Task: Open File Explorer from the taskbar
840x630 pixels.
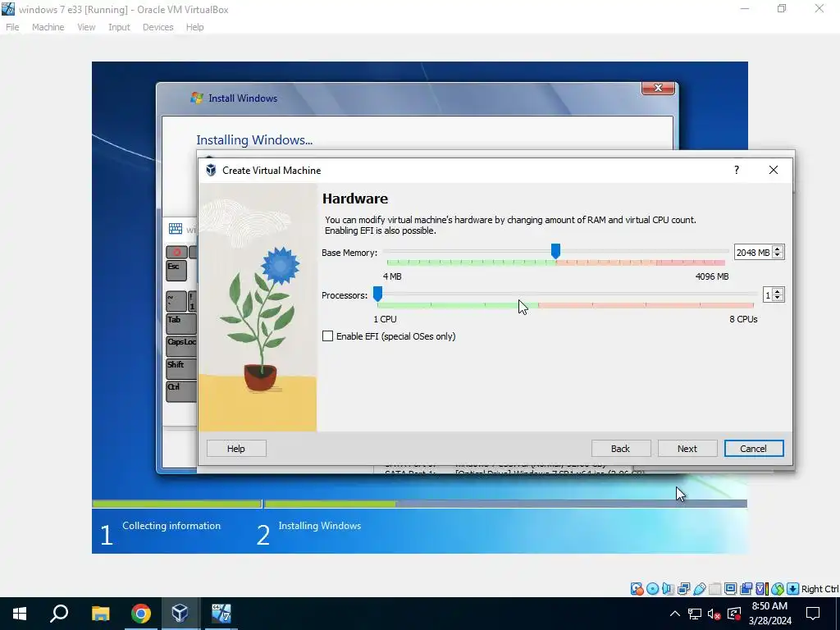Action: 100,614
